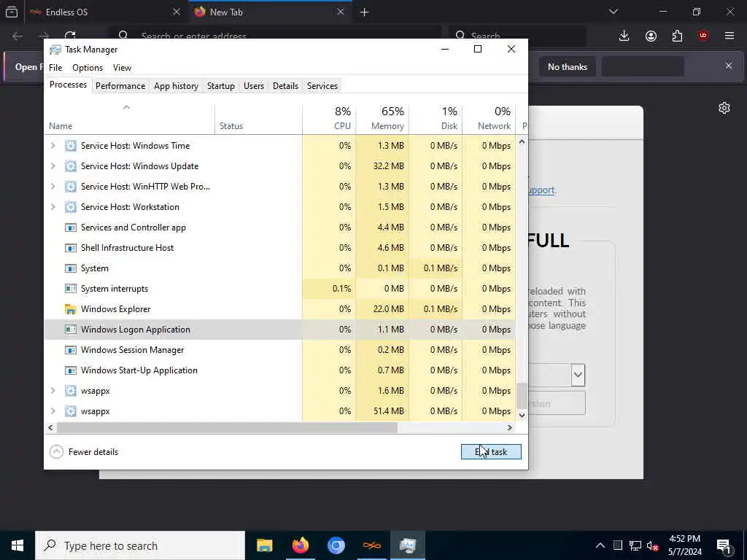Sort by CPU column header
The height and width of the screenshot is (560, 747).
click(329, 118)
